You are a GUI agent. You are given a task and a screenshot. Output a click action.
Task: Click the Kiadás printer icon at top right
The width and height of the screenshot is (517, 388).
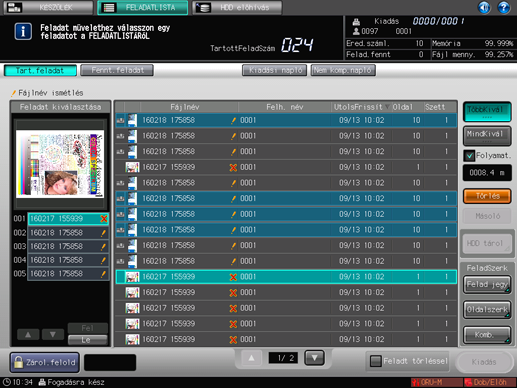coord(356,22)
